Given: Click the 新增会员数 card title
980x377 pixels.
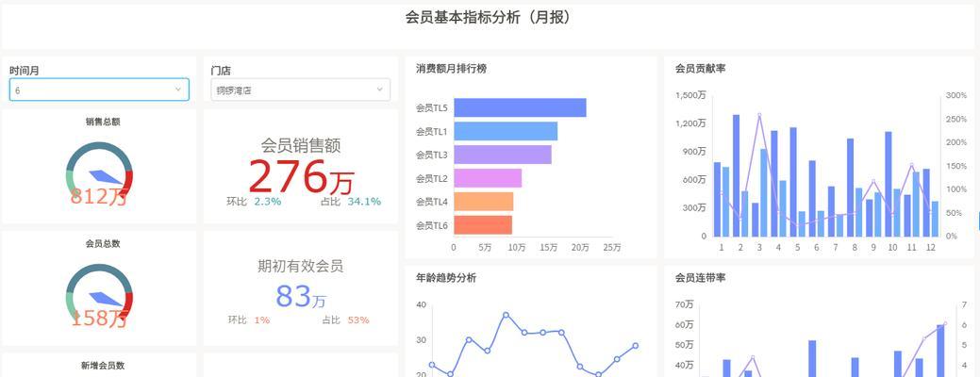Looking at the screenshot, I should coord(103,366).
